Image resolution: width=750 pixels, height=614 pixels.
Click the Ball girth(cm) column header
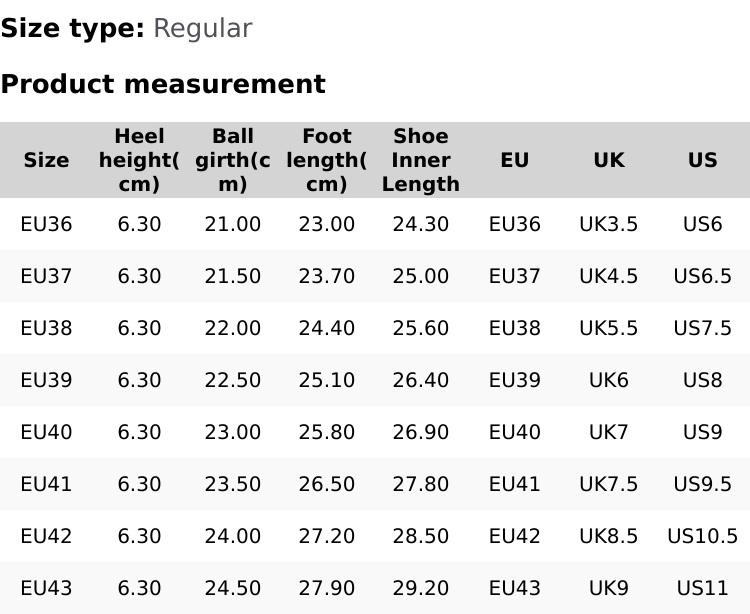232,160
